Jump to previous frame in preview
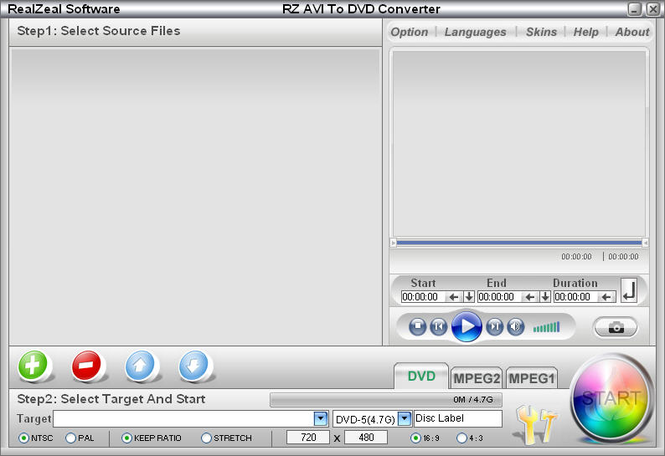 pos(439,327)
